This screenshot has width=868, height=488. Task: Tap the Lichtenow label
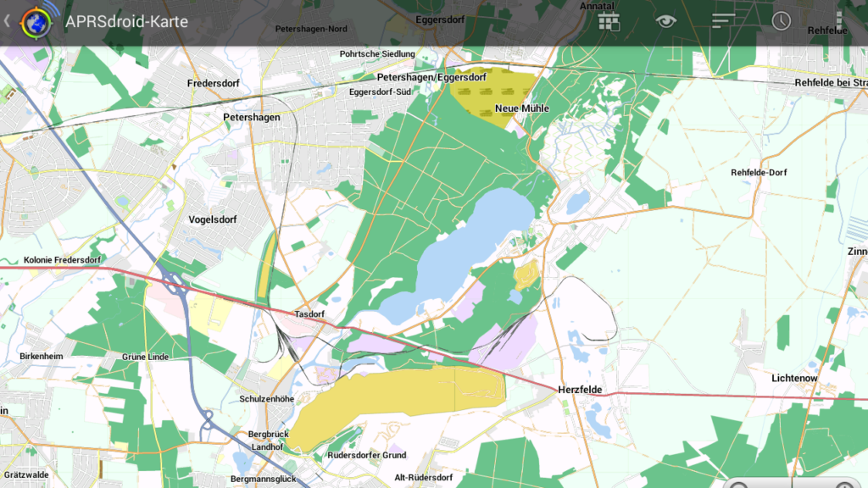pos(794,379)
